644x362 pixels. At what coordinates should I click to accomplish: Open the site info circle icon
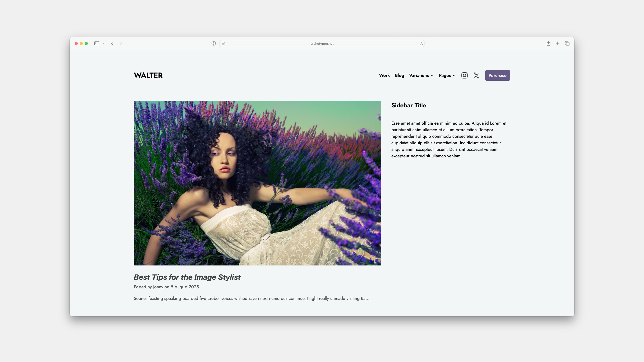[x=214, y=43]
